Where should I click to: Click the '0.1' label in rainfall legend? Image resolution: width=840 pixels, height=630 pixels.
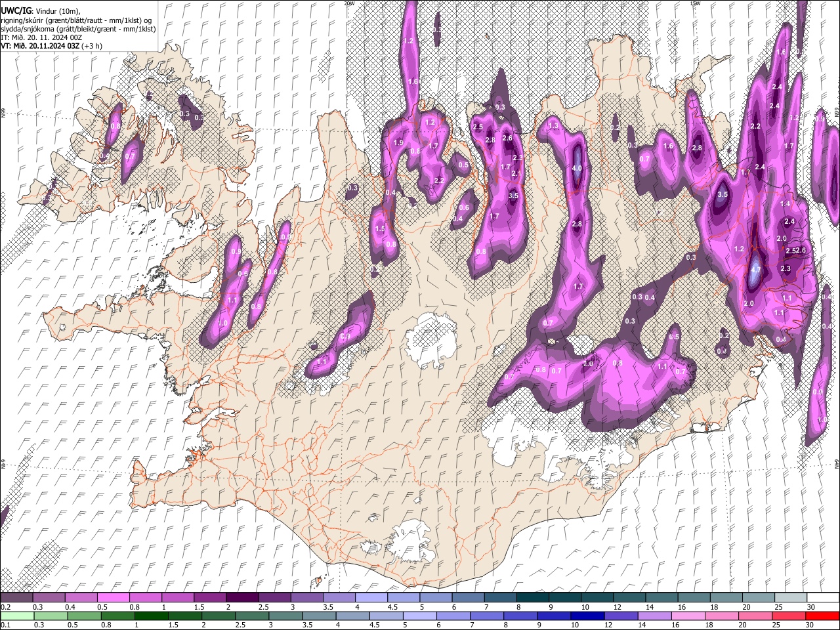[5, 625]
